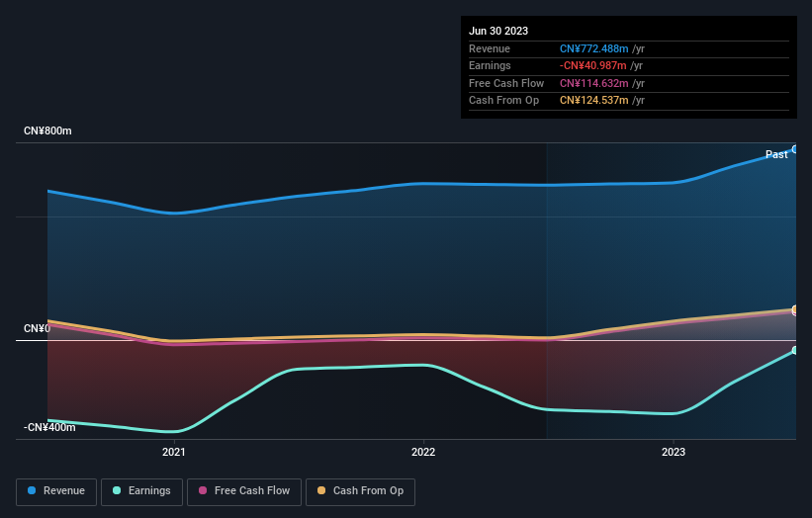Click the CN¥114.632m free cash flow value
This screenshot has width=812, height=518.
[594, 83]
